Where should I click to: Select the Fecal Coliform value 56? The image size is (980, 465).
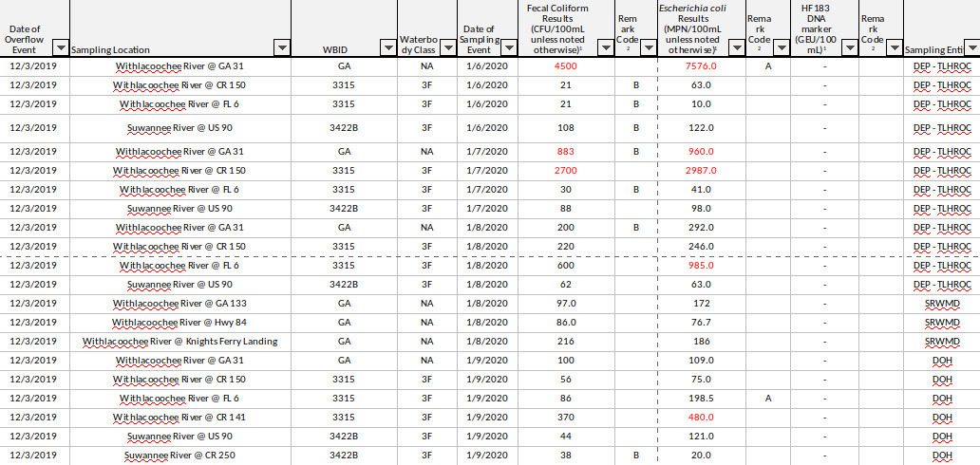(x=566, y=380)
